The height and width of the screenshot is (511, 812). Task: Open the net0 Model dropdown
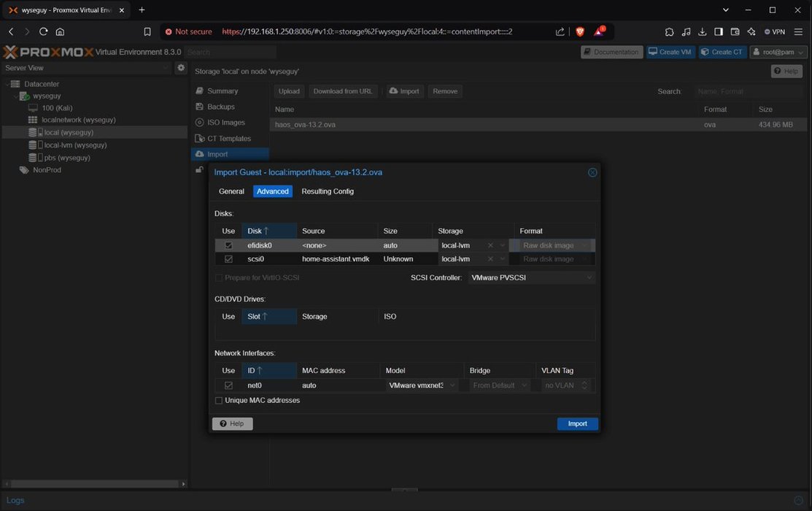click(x=422, y=385)
